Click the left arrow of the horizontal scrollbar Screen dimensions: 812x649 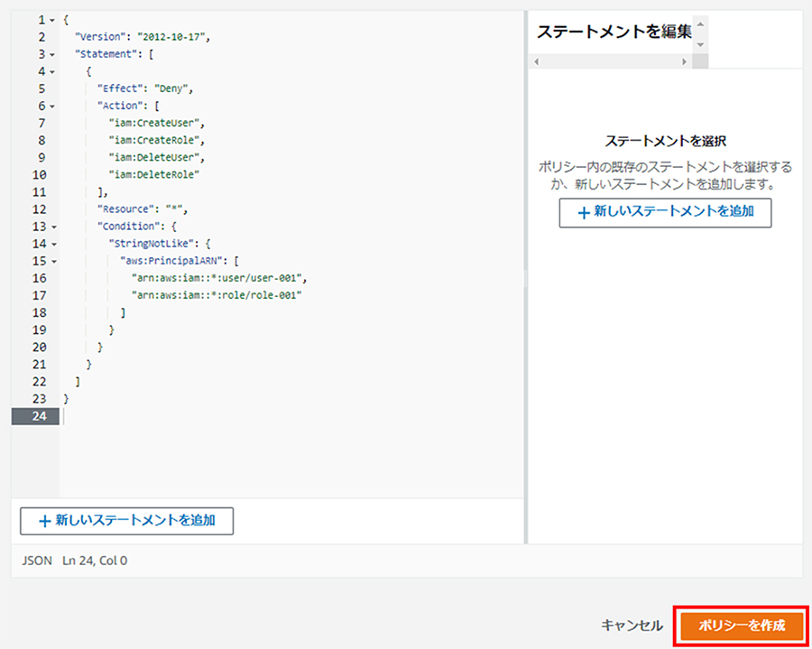pos(537,61)
